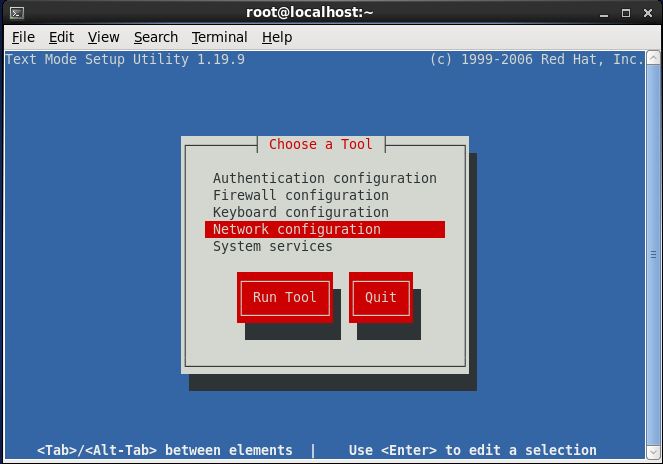Screen dimensions: 663x464
Task: Open the Help menu
Action: pyautogui.click(x=277, y=37)
